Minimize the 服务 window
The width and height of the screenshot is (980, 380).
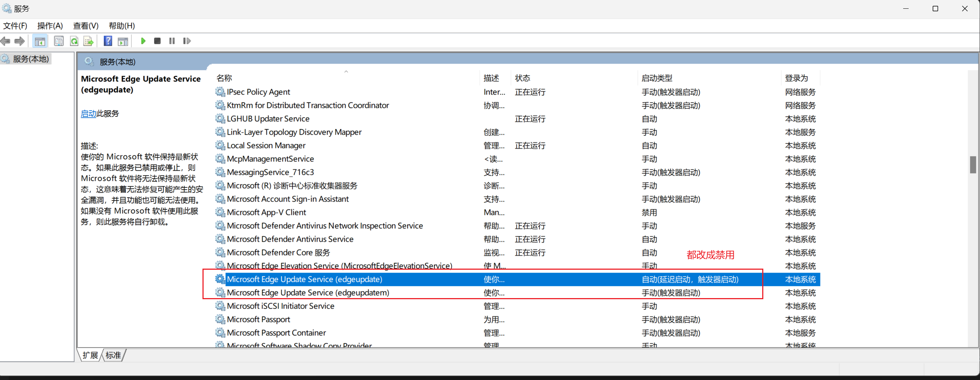pos(906,9)
